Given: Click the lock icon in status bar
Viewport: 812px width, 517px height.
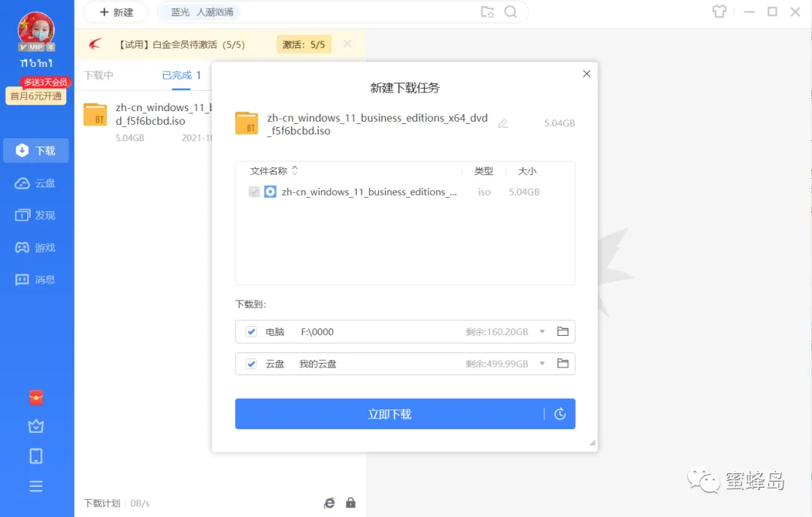Looking at the screenshot, I should 350,503.
